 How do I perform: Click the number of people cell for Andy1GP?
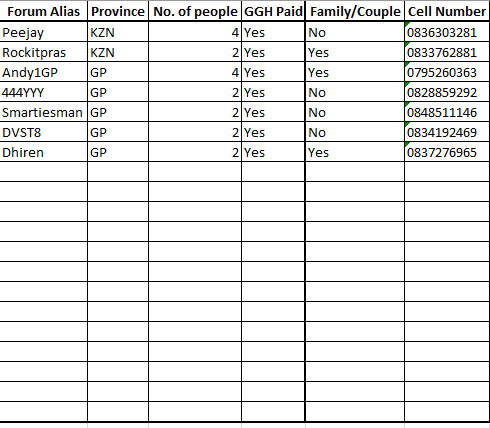(x=195, y=72)
